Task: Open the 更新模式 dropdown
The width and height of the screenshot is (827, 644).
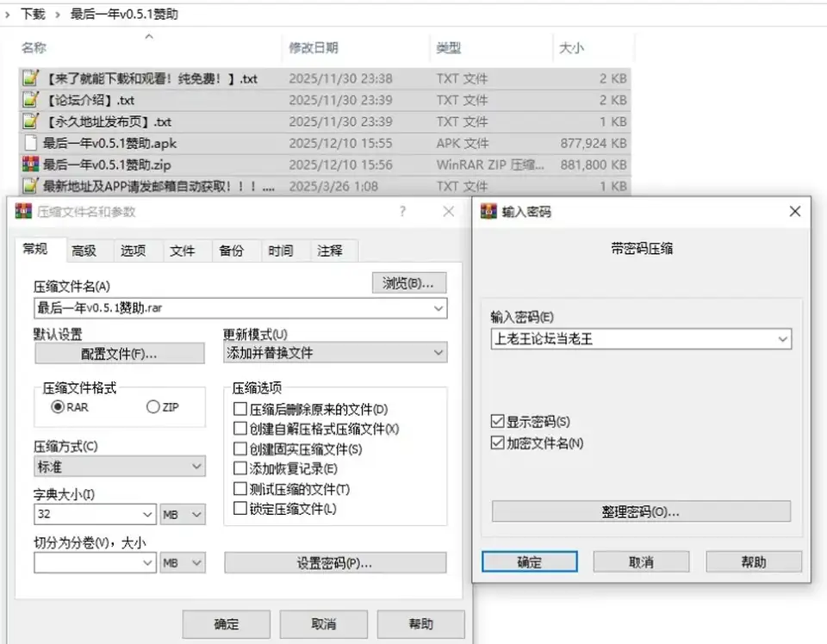Action: point(438,353)
